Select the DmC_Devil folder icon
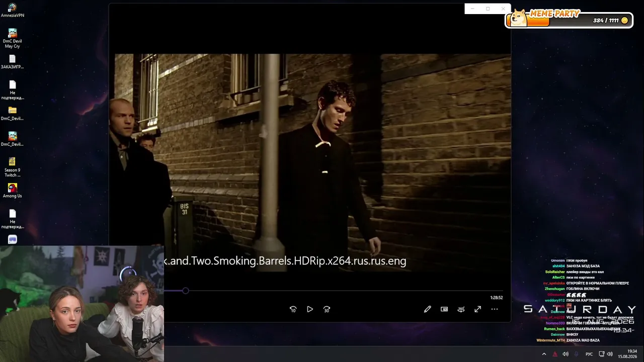The image size is (644, 362). point(13,114)
